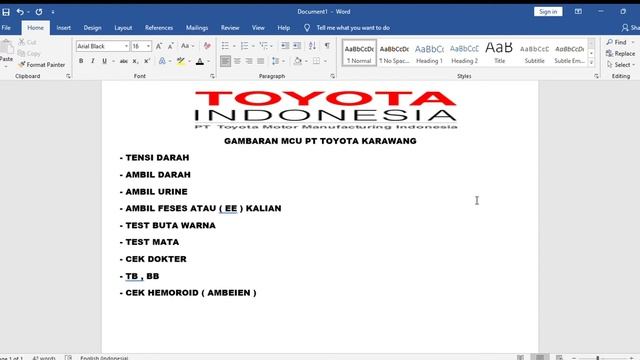Open the File menu
This screenshot has width=640, height=360.
point(6,28)
